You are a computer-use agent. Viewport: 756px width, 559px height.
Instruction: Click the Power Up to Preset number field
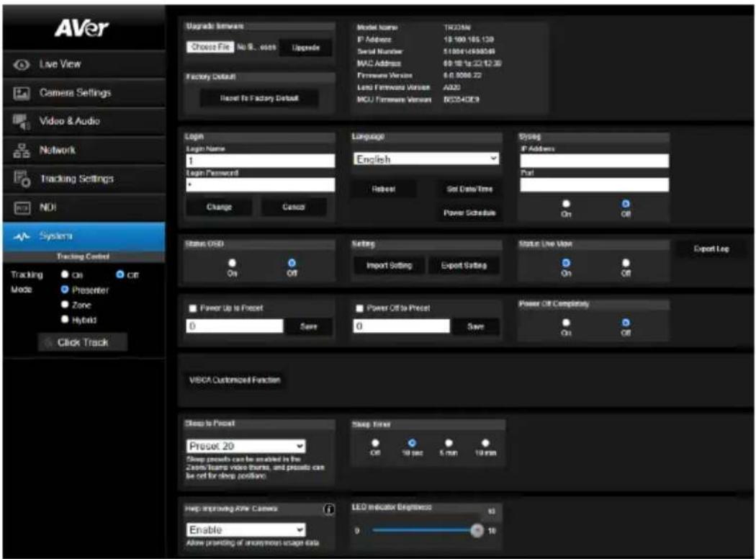[235, 326]
